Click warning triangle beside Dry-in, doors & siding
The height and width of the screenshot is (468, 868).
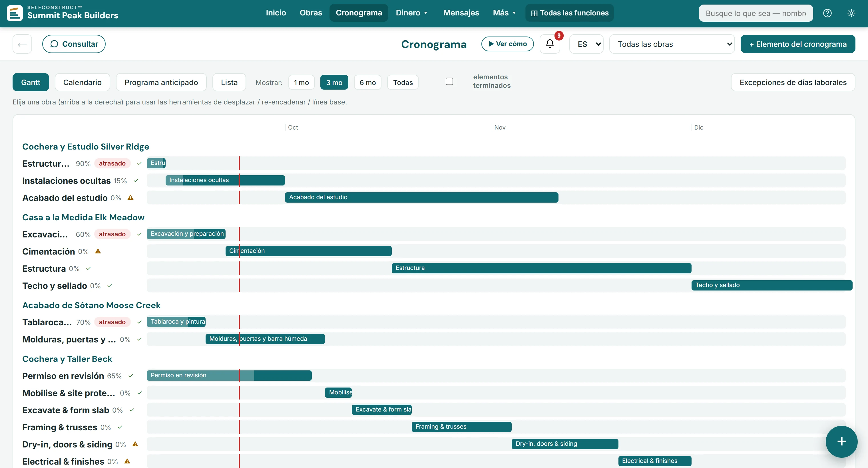click(x=135, y=444)
